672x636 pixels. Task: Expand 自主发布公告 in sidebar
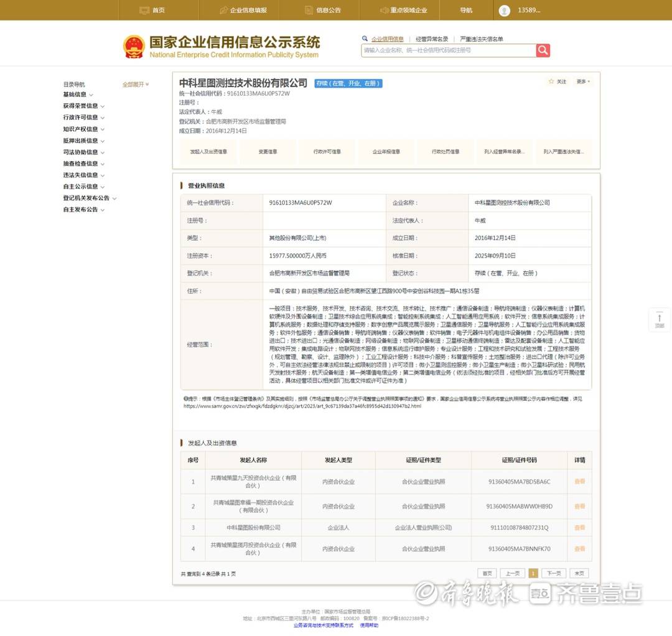(83, 210)
